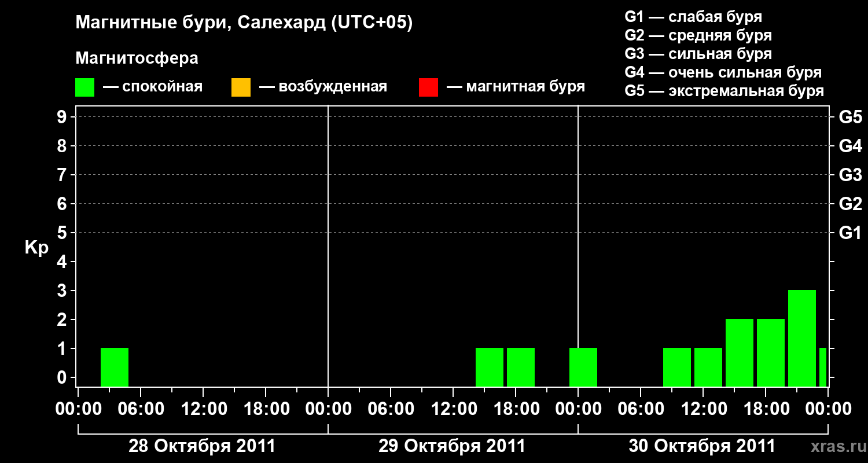Image resolution: width=868 pixels, height=463 pixels.
Task: Click the G2 label on right axis
Action: pyautogui.click(x=851, y=204)
